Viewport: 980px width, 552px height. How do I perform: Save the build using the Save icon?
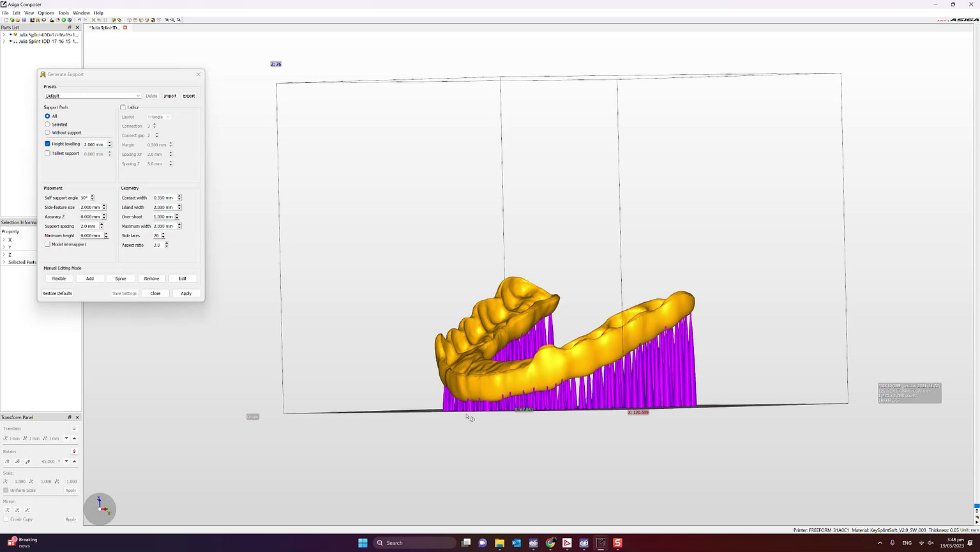coord(24,20)
